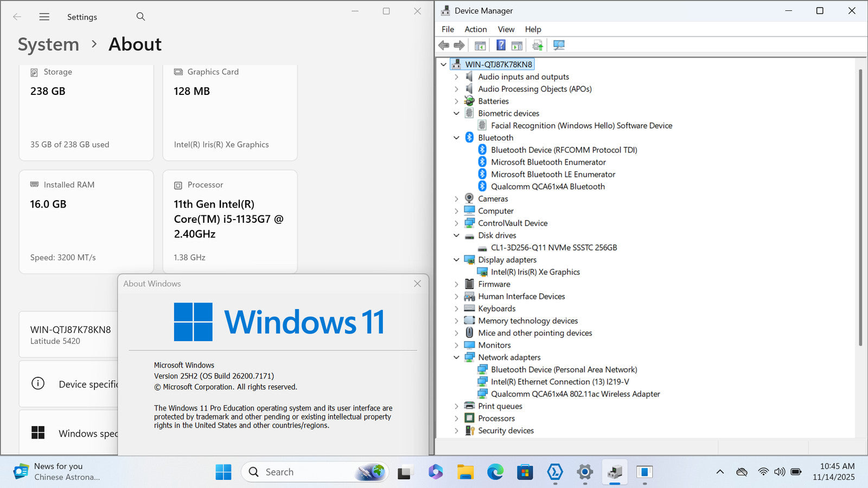Collapse the Network adapters category

pos(456,357)
